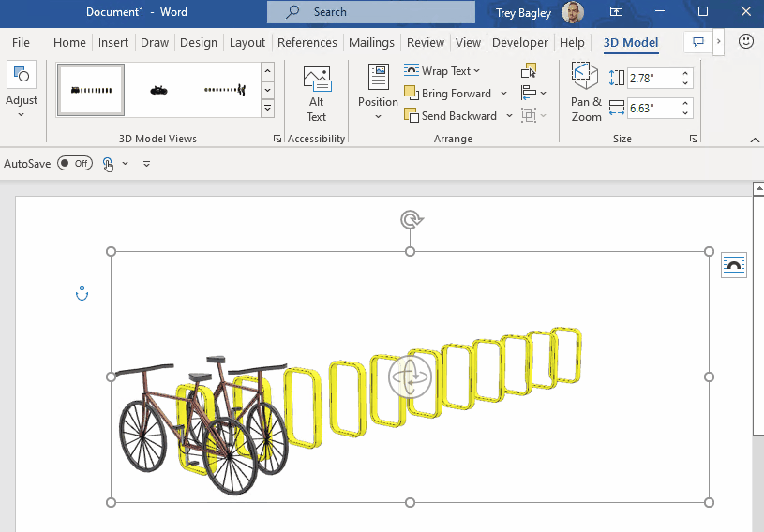
Task: Open the Bring Forward dropdown arrow
Action: click(x=503, y=94)
